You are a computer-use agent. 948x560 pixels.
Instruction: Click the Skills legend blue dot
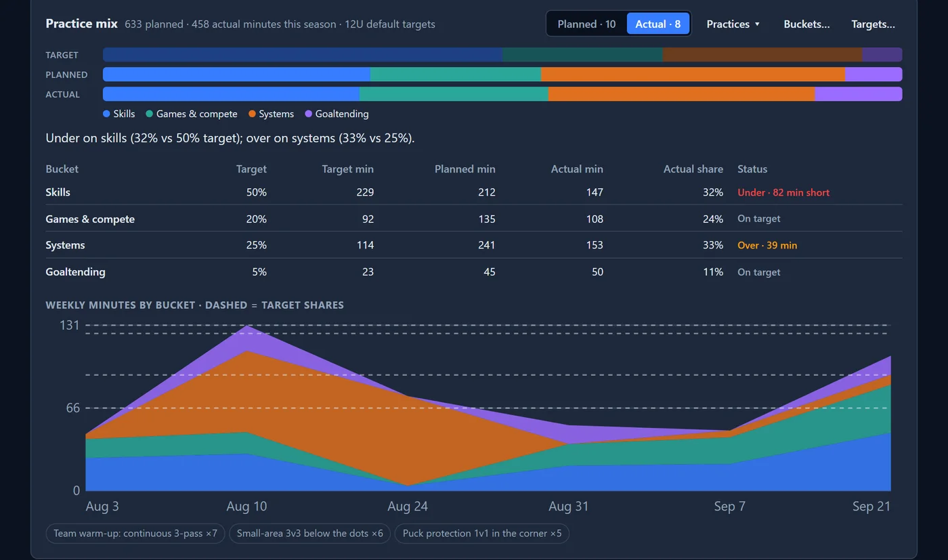pos(106,114)
